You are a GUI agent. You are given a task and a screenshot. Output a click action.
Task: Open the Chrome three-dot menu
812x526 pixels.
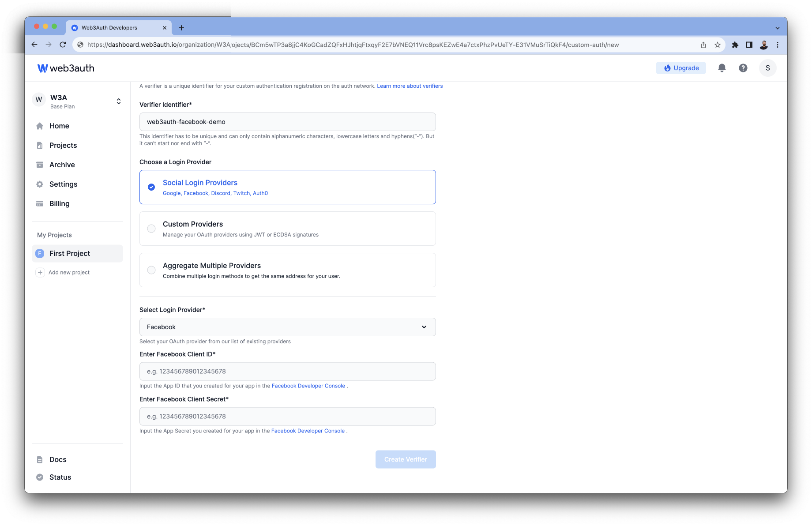(x=778, y=45)
